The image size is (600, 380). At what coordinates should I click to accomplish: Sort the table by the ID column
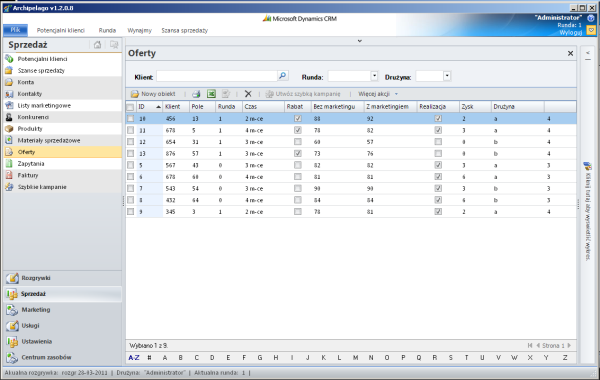tap(150, 107)
